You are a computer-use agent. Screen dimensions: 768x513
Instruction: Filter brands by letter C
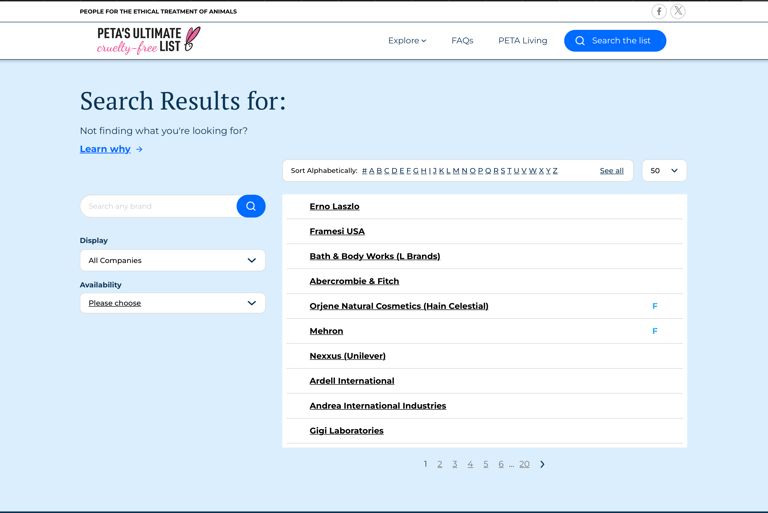point(386,171)
